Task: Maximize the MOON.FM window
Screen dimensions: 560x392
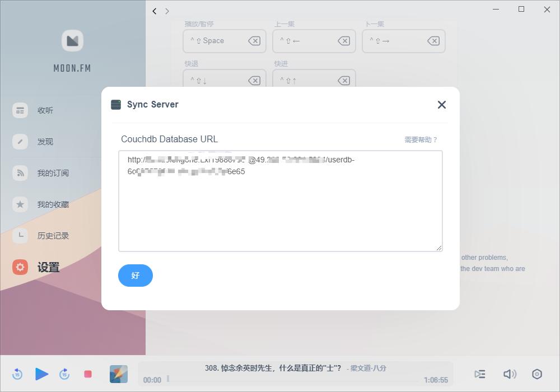Action: pos(521,10)
